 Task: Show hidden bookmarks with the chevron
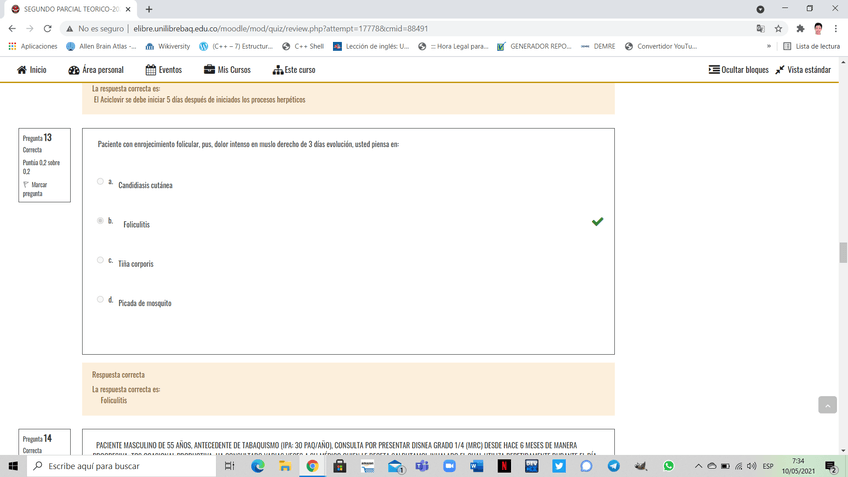(x=769, y=46)
